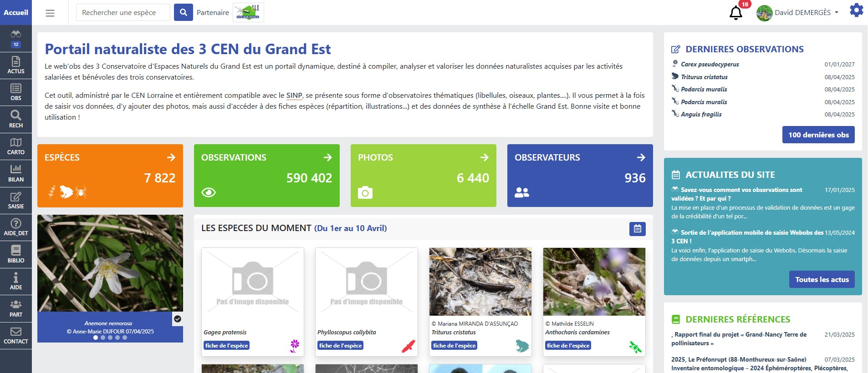Open the SAISIE data entry section
The width and height of the screenshot is (868, 373).
click(x=16, y=201)
